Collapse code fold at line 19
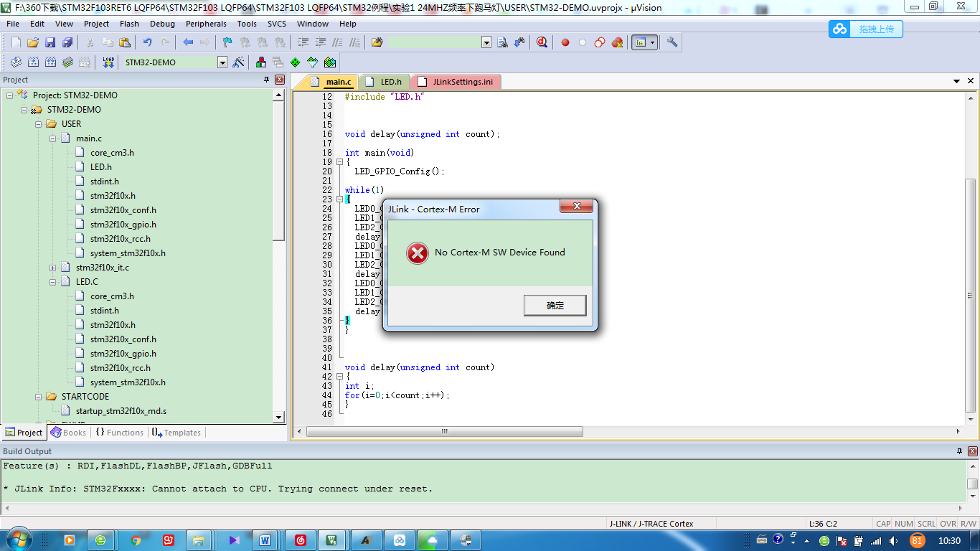 340,162
